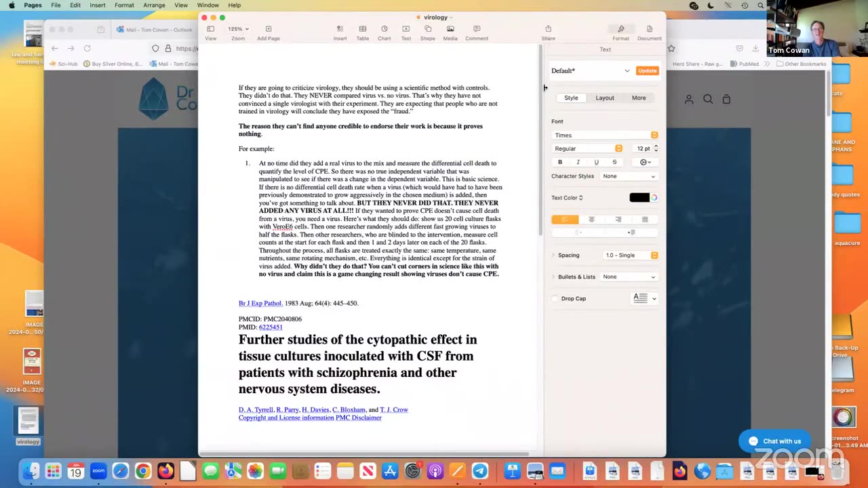
Task: Open Firefox from the Dock
Action: click(165, 471)
